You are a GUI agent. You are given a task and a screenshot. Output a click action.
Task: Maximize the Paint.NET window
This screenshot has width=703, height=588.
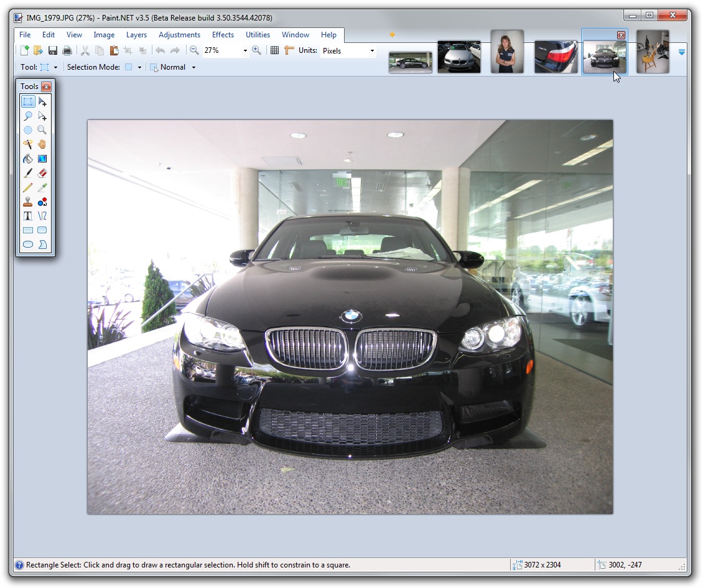(x=649, y=16)
